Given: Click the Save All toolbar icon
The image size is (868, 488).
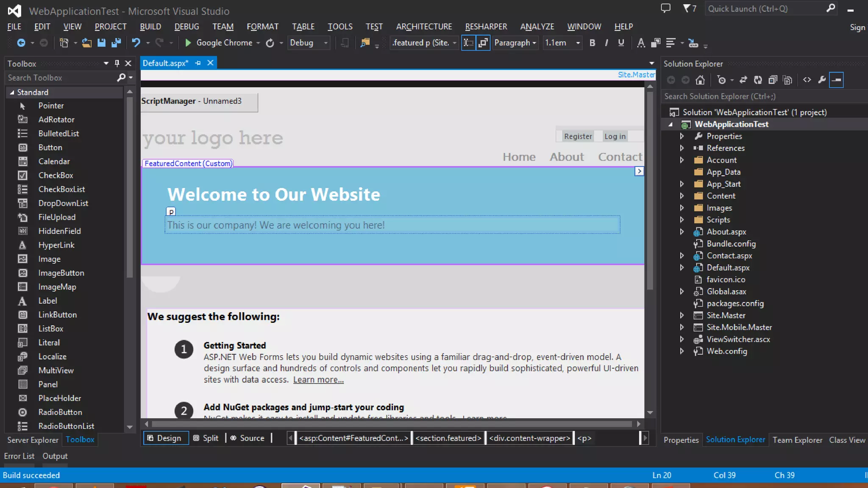Looking at the screenshot, I should pos(116,43).
